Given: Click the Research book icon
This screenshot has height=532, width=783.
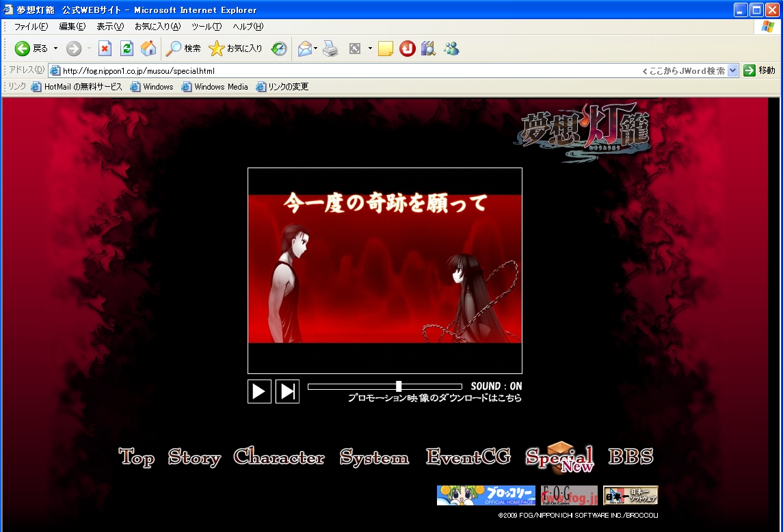Looking at the screenshot, I should click(x=429, y=49).
